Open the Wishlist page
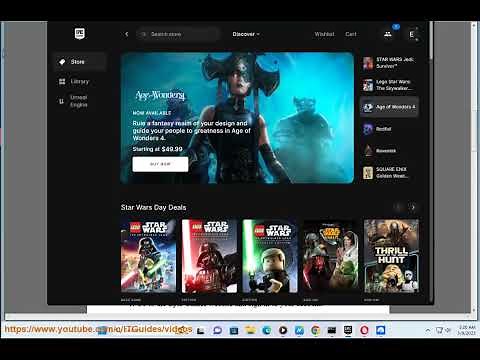The width and height of the screenshot is (480, 360). point(324,34)
